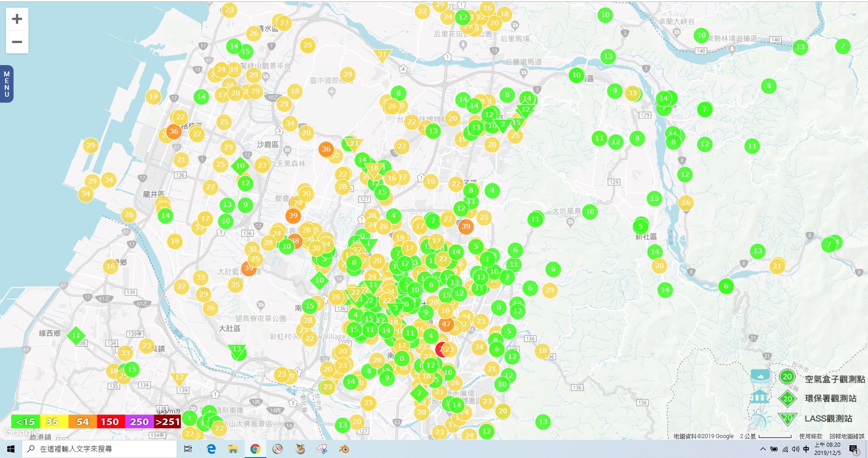The width and height of the screenshot is (868, 458).
Task: Click the yellow triangle marker showing 18
Action: [x=374, y=169]
